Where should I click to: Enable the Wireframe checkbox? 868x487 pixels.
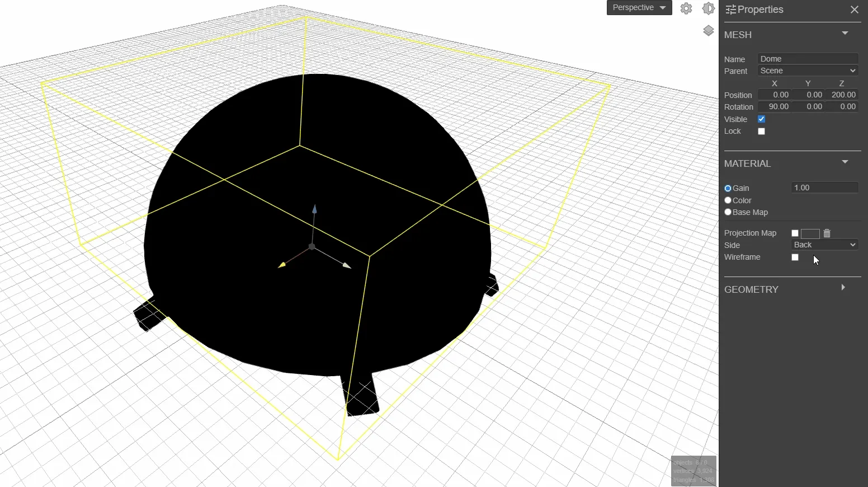click(x=795, y=257)
